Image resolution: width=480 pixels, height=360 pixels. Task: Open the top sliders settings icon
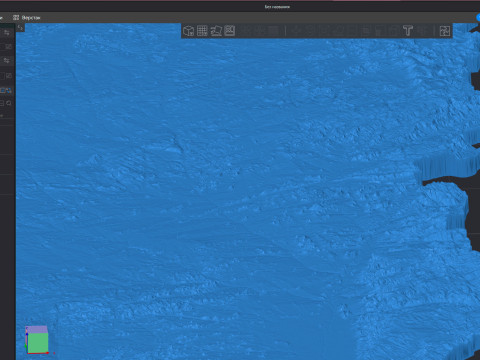click(7, 33)
